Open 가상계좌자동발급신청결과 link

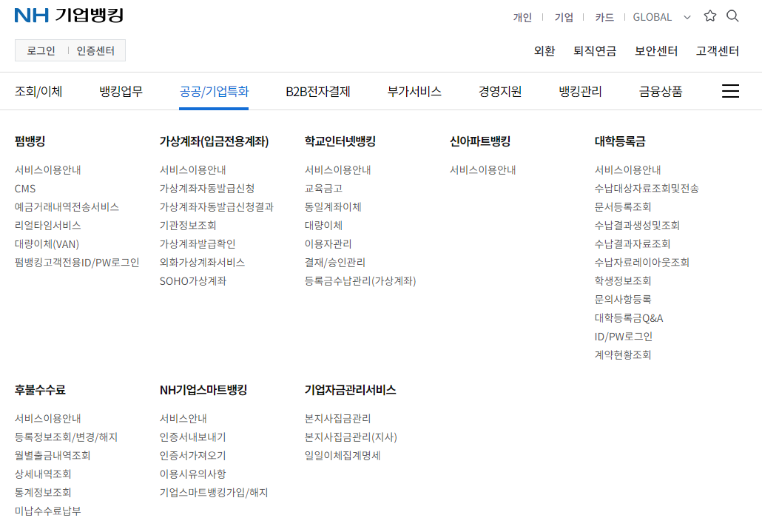click(217, 207)
